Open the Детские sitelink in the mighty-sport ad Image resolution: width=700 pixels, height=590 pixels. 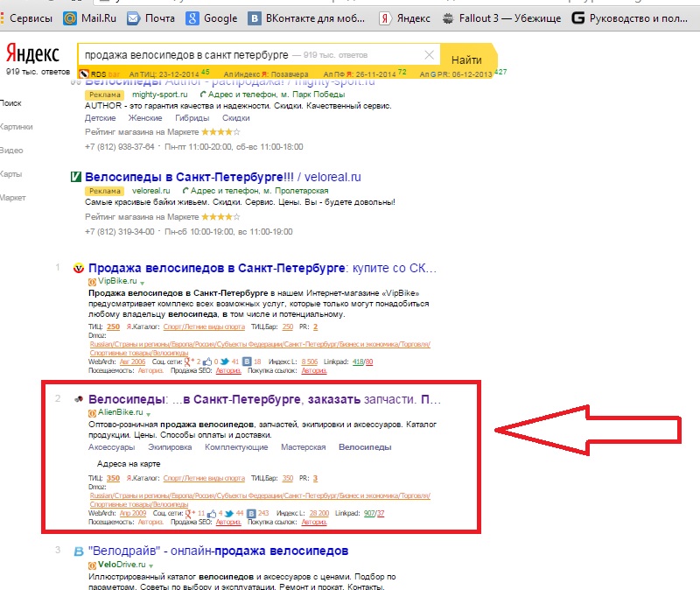(100, 118)
